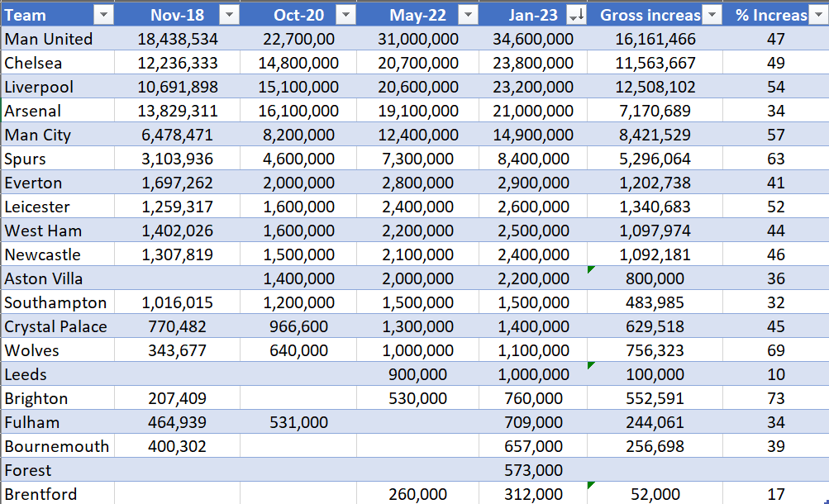
Task: Open the sorted Jan-23 column filter dropdown
Action: tap(576, 16)
